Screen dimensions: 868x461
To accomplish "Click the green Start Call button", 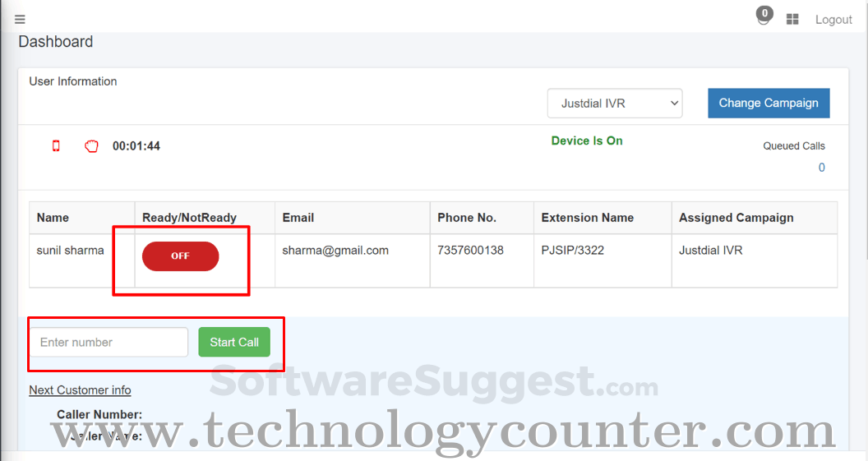I will [x=234, y=342].
